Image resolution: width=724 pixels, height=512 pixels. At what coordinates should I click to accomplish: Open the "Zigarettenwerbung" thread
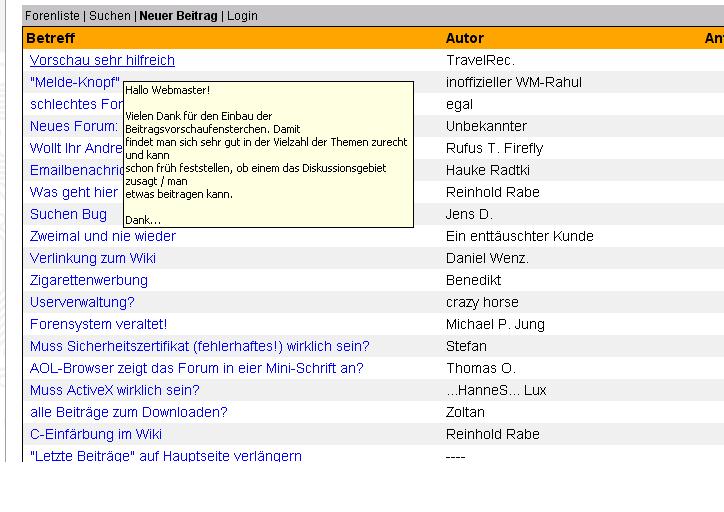click(89, 280)
